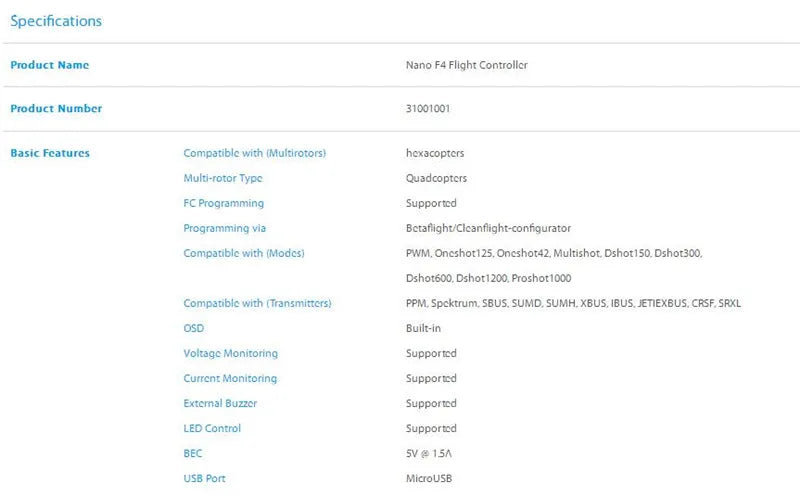The width and height of the screenshot is (800, 495).
Task: Select the Multi-rotor Type label
Action: click(223, 178)
